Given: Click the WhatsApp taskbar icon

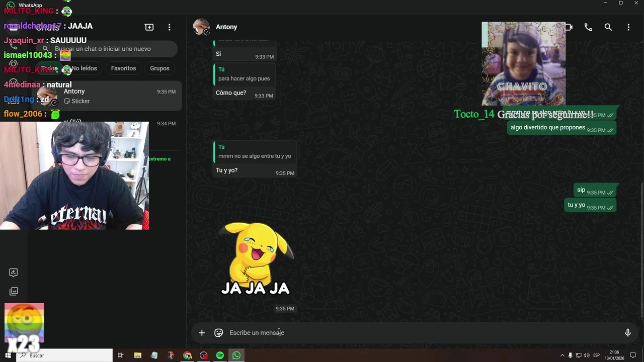Looking at the screenshot, I should point(236,355).
